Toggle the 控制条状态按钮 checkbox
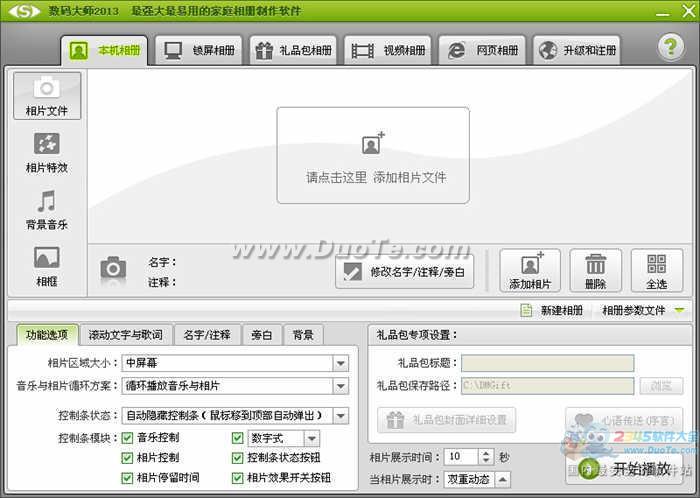700x498 pixels. [x=238, y=457]
